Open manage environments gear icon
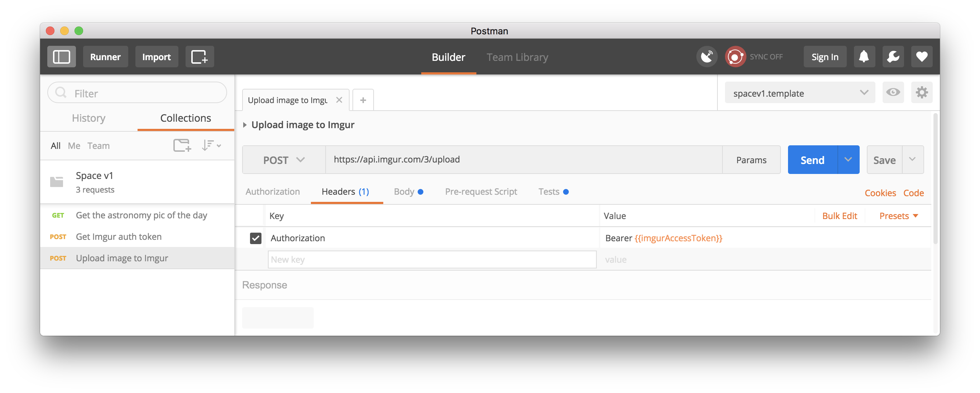The height and width of the screenshot is (393, 980). click(921, 93)
